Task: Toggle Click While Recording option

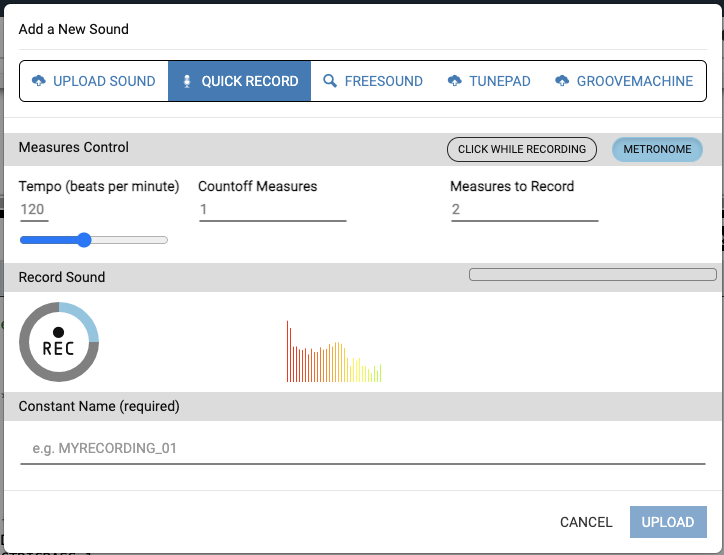Action: 521,149
